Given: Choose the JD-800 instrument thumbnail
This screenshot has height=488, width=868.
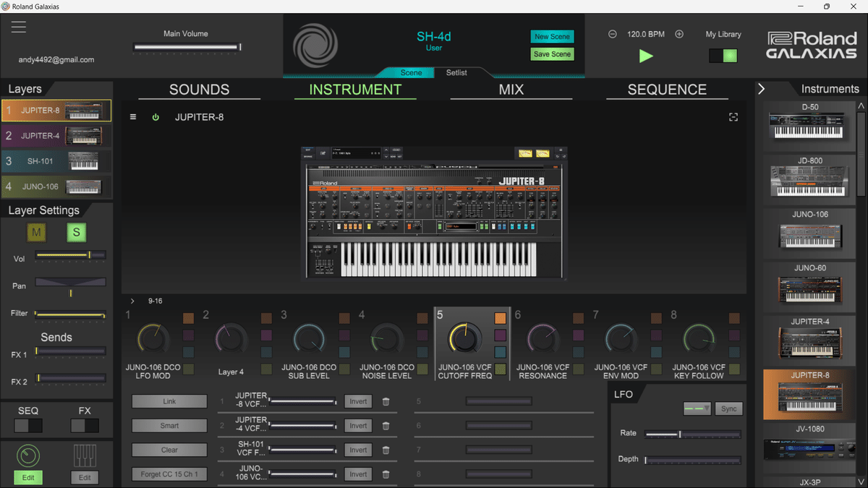Looking at the screenshot, I should click(x=809, y=180).
